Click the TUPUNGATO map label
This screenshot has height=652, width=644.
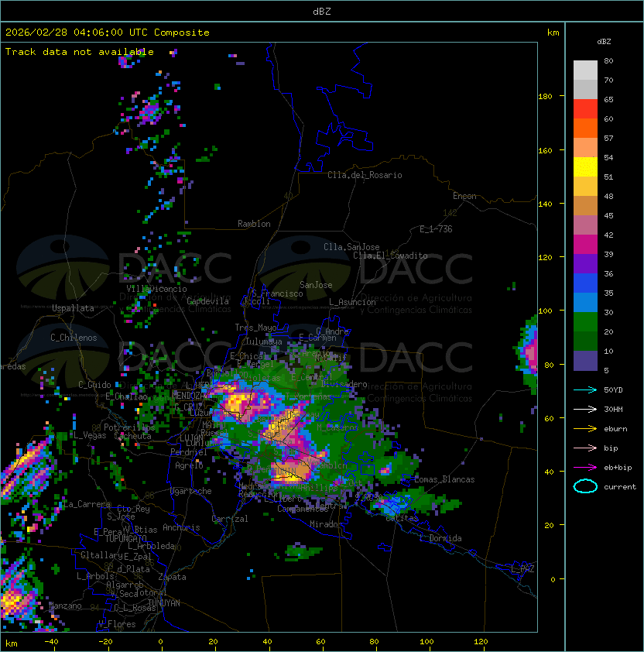coord(125,539)
